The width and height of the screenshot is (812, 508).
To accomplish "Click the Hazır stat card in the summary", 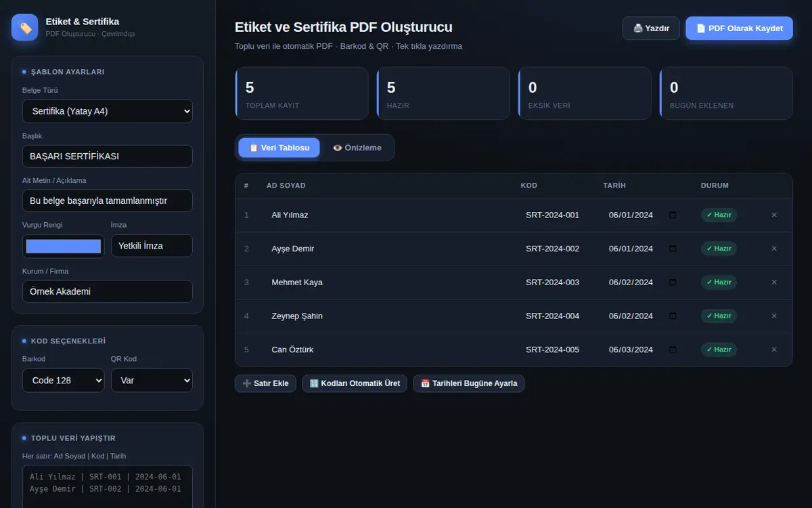I will tap(443, 93).
